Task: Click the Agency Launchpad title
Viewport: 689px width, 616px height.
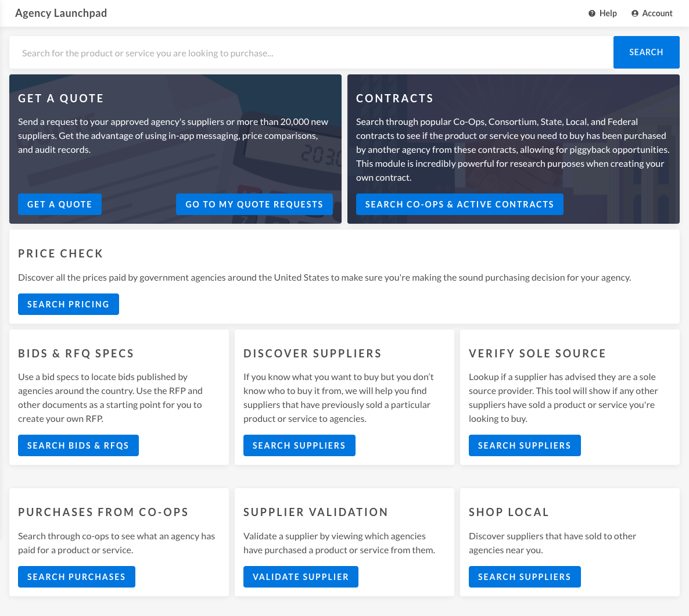Action: pos(61,13)
